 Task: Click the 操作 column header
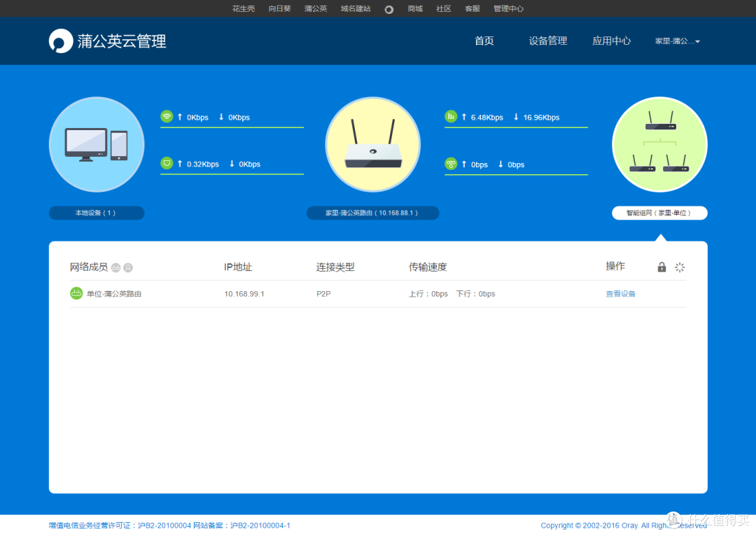pyautogui.click(x=615, y=266)
